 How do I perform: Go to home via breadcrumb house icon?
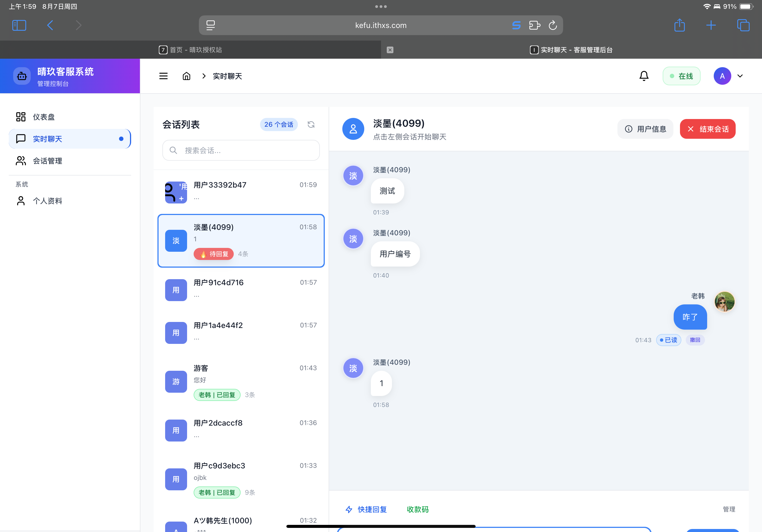click(187, 76)
